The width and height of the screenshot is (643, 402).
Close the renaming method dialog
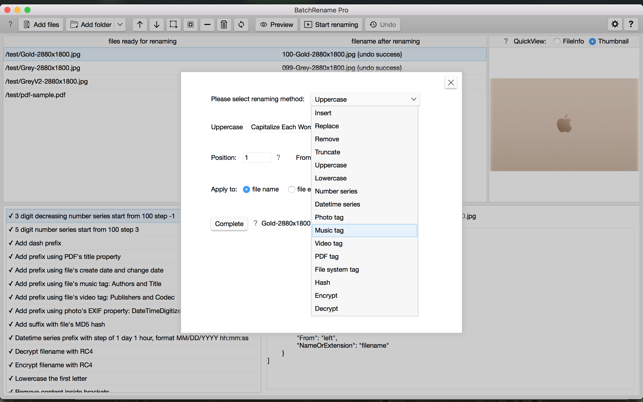pyautogui.click(x=451, y=82)
